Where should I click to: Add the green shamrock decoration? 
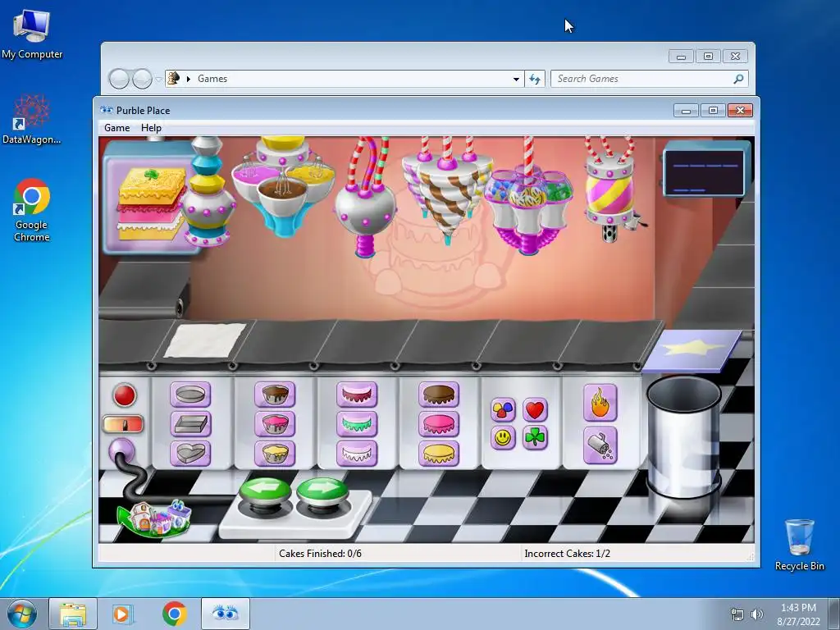(535, 438)
